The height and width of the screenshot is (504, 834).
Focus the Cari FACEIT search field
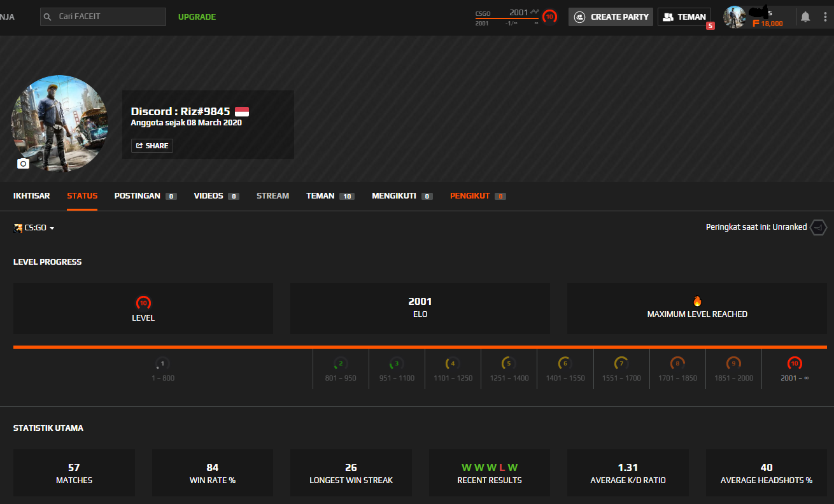(103, 17)
